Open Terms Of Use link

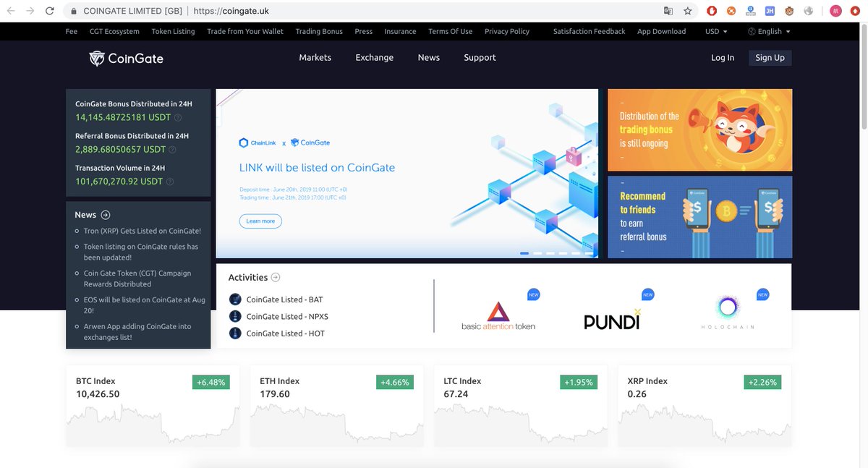[450, 31]
